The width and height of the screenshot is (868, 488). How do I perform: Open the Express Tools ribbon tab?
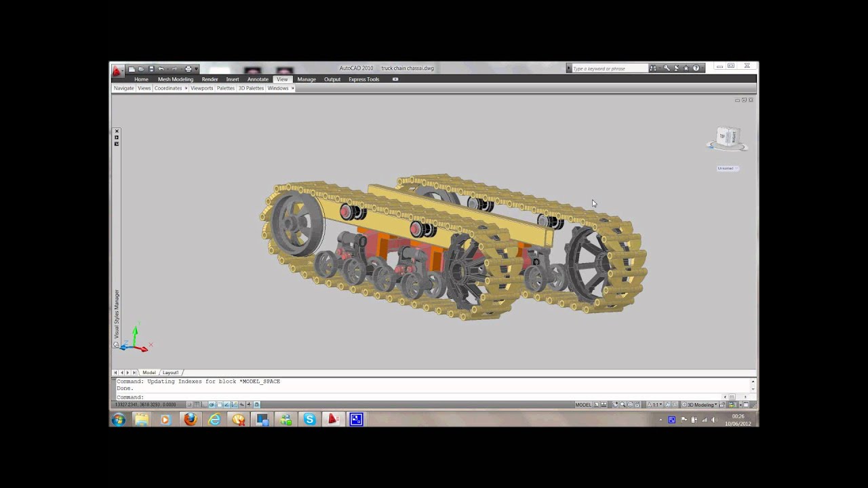click(x=364, y=79)
